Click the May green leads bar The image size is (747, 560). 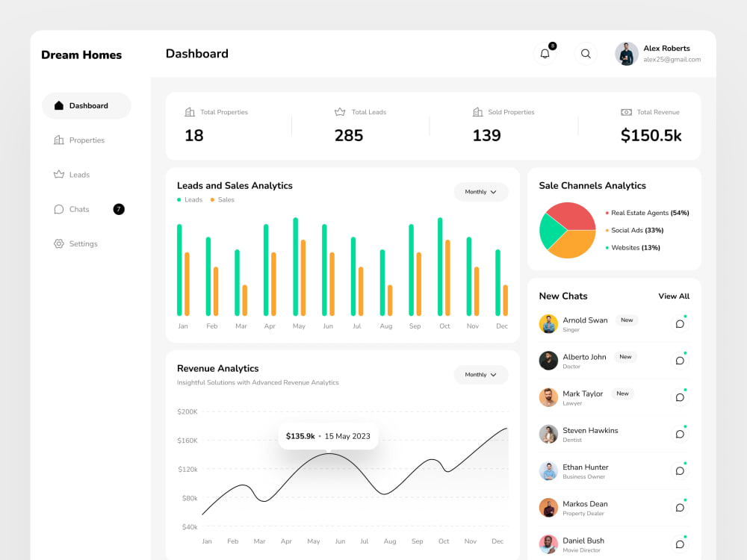point(295,267)
